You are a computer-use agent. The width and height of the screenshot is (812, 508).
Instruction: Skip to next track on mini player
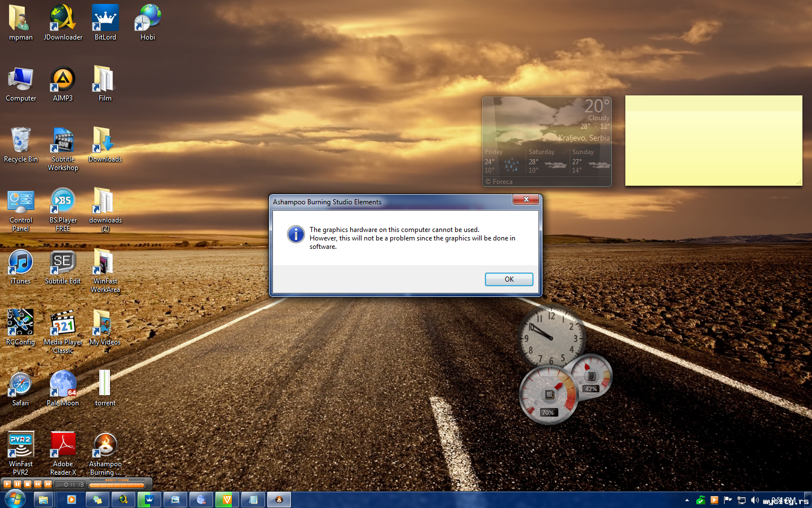point(48,484)
